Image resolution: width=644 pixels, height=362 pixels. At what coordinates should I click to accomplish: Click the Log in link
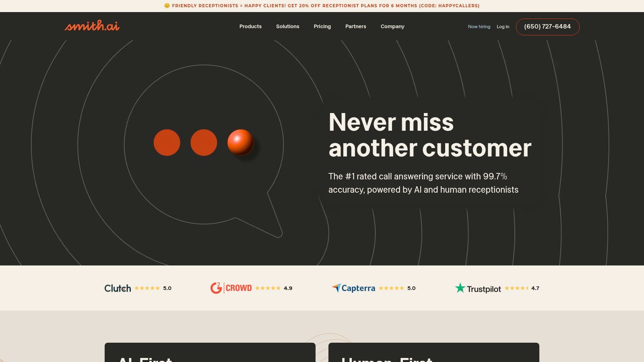503,27
